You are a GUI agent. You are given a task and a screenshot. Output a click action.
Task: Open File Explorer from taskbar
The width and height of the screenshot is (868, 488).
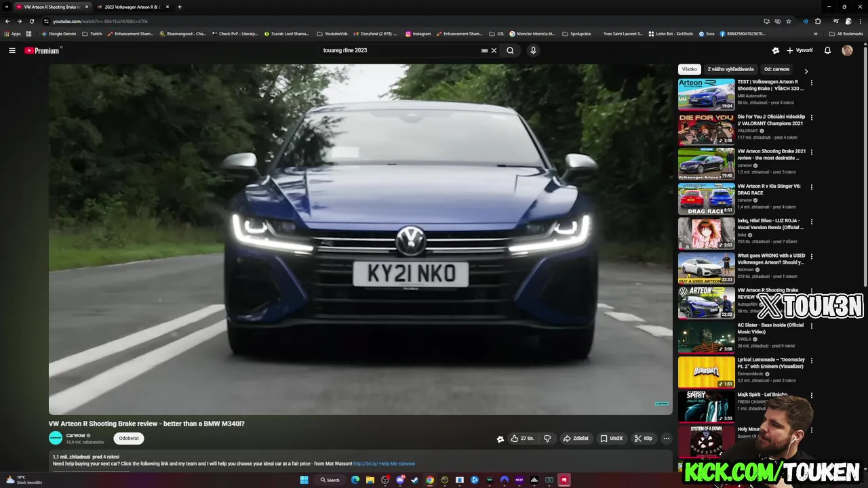(x=370, y=480)
